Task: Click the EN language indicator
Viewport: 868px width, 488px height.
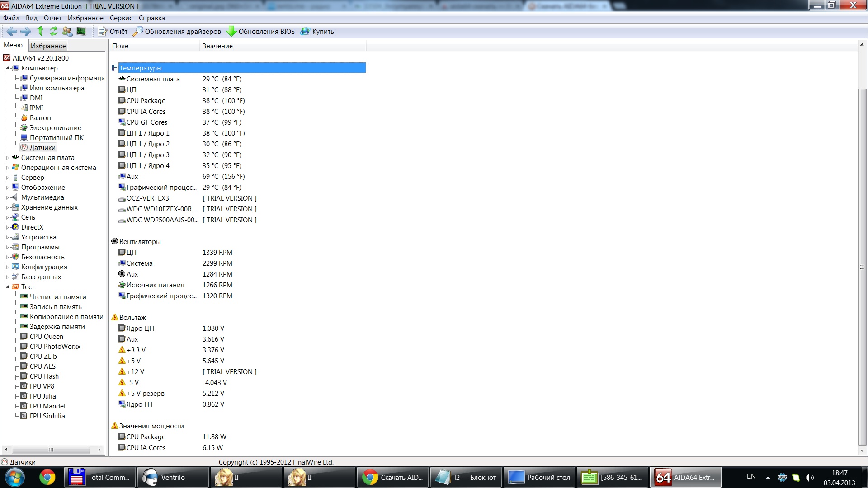Action: tap(751, 477)
